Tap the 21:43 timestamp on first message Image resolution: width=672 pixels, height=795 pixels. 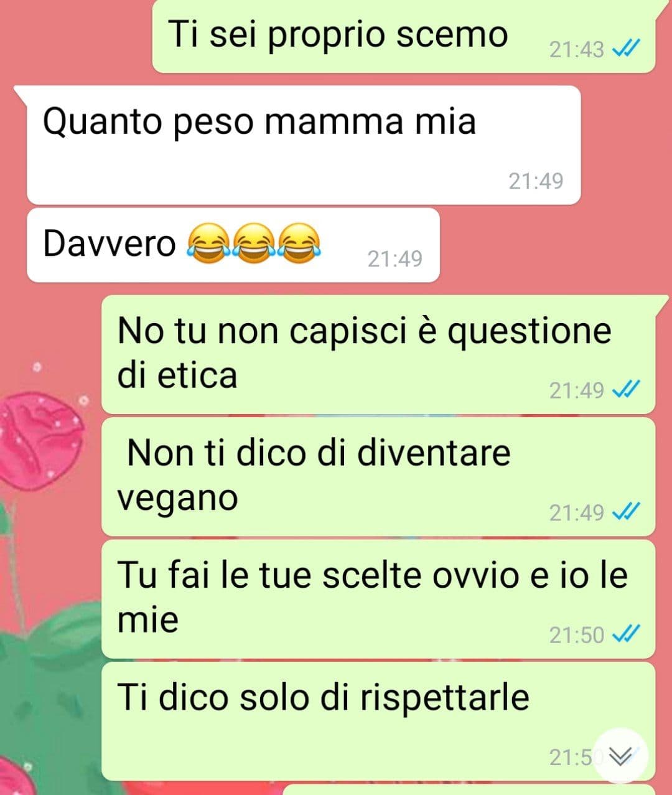(576, 50)
